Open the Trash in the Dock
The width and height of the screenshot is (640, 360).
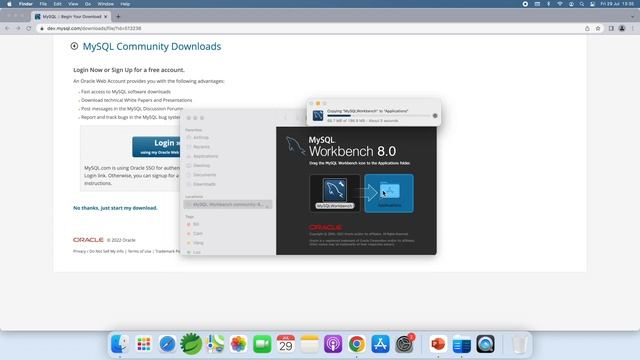click(519, 344)
